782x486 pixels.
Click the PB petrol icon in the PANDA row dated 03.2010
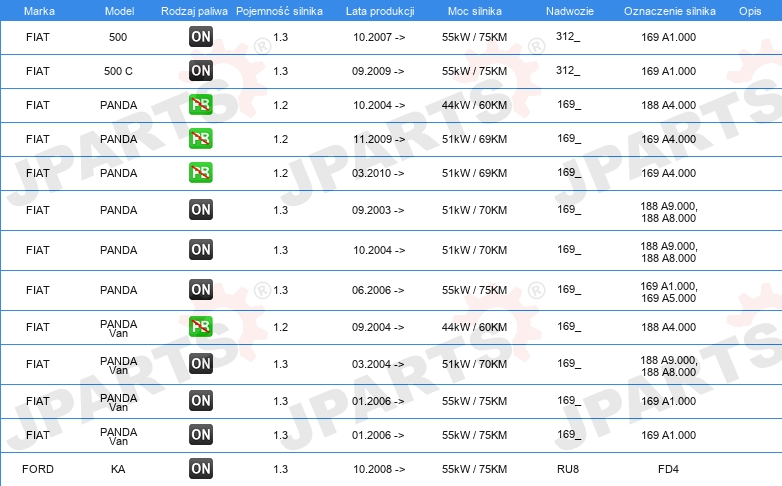pyautogui.click(x=200, y=172)
